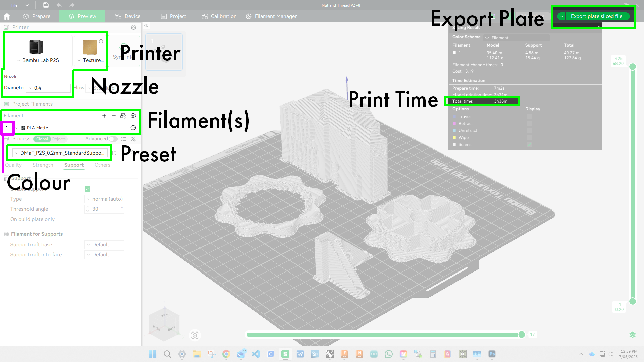Toggle the Advanced process settings switch
This screenshot has height=362, width=644.
click(113, 139)
